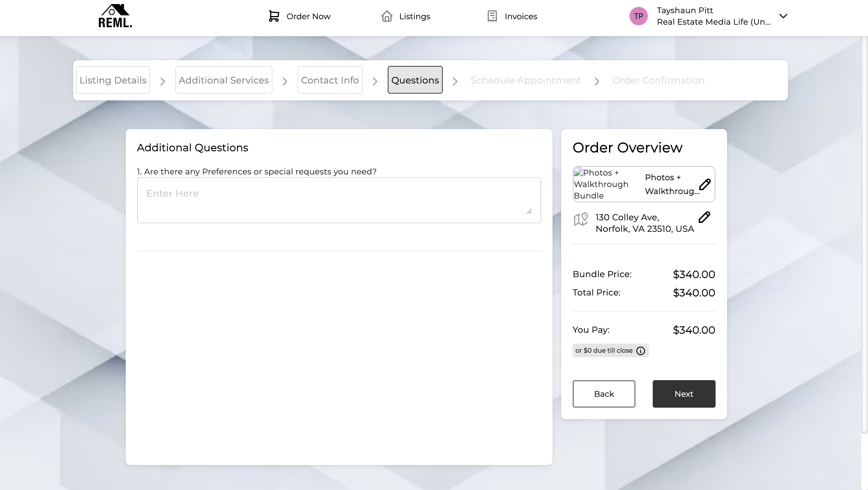This screenshot has width=868, height=490.
Task: Click the 'Real Estate Media Life (Un...' company name
Action: coord(713,22)
